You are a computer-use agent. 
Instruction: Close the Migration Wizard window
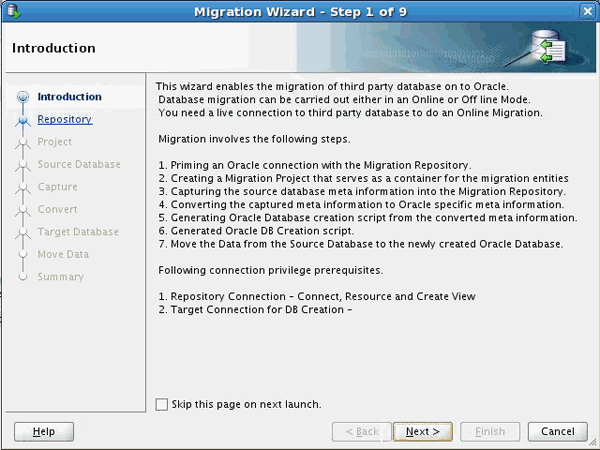coord(586,11)
